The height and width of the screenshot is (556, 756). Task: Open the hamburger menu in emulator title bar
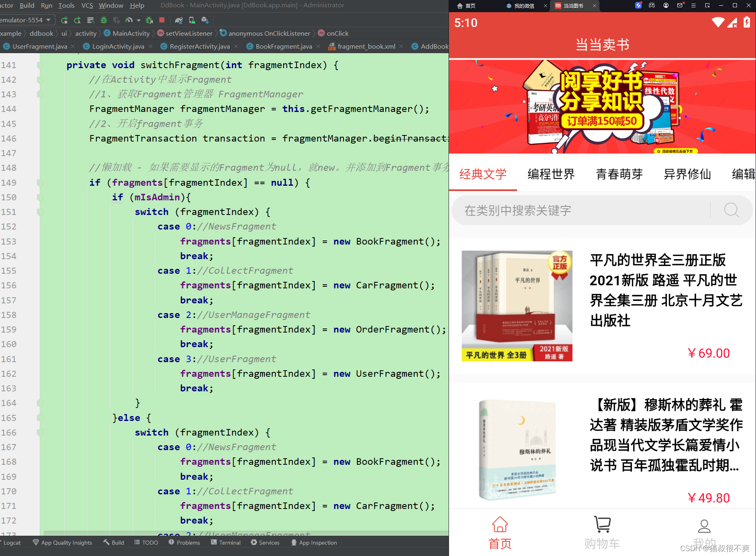694,5
